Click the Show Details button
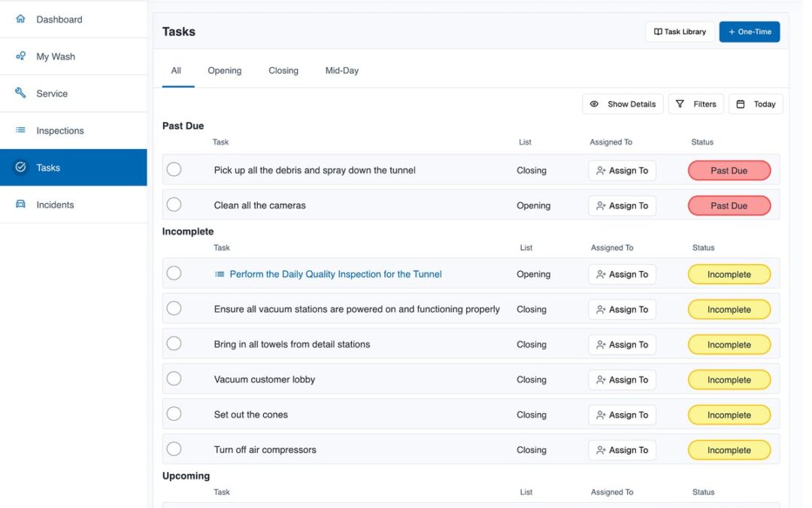The height and width of the screenshot is (508, 812). 623,104
